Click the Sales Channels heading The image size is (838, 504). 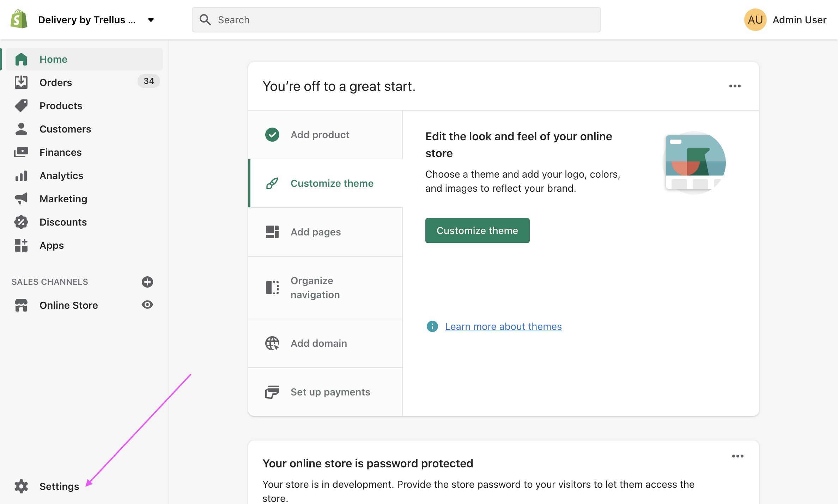(x=50, y=282)
